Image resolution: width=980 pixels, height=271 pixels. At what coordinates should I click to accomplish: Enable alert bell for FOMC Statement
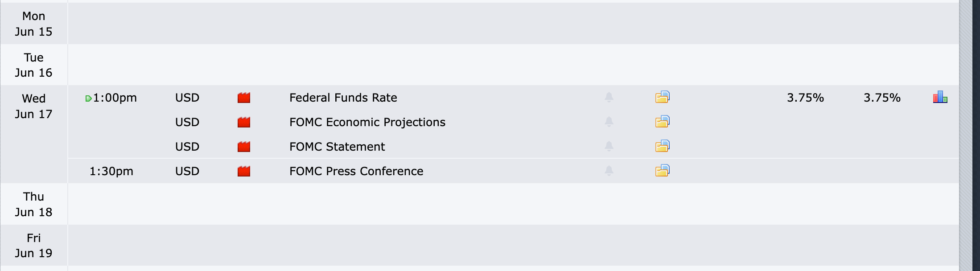tap(609, 146)
